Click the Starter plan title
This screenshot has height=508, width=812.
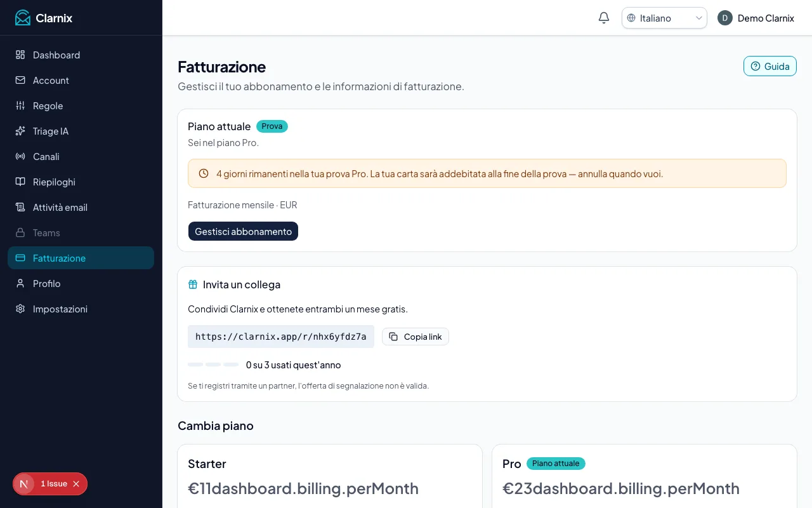point(207,464)
